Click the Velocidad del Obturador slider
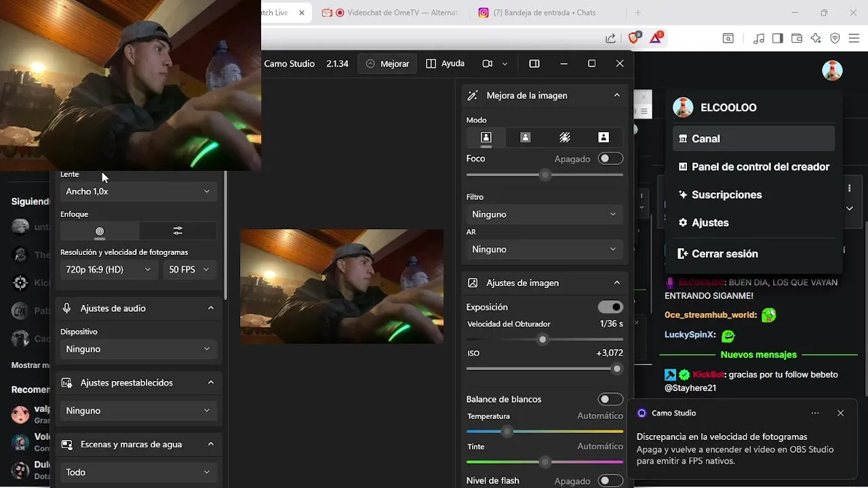Screen dimensions: 868x488 point(545,340)
